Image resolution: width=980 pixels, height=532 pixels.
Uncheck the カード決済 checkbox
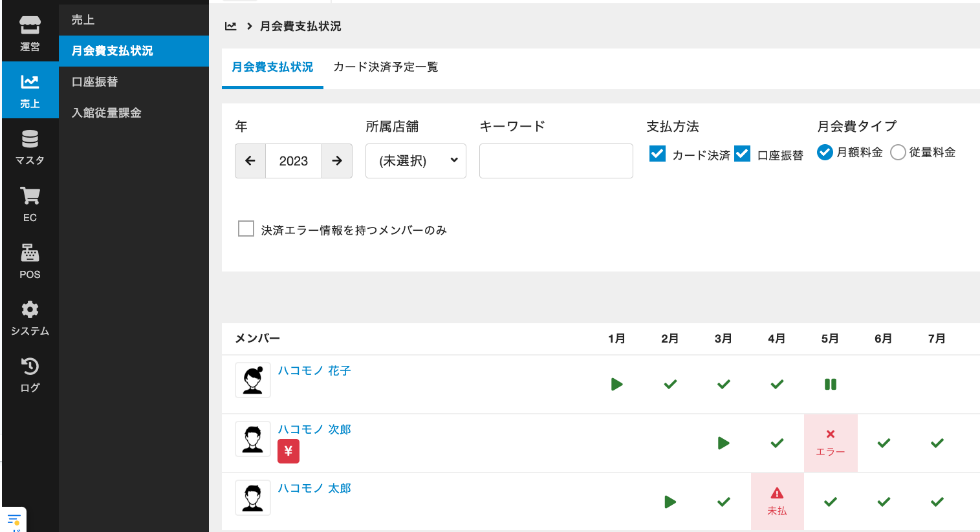click(x=657, y=153)
